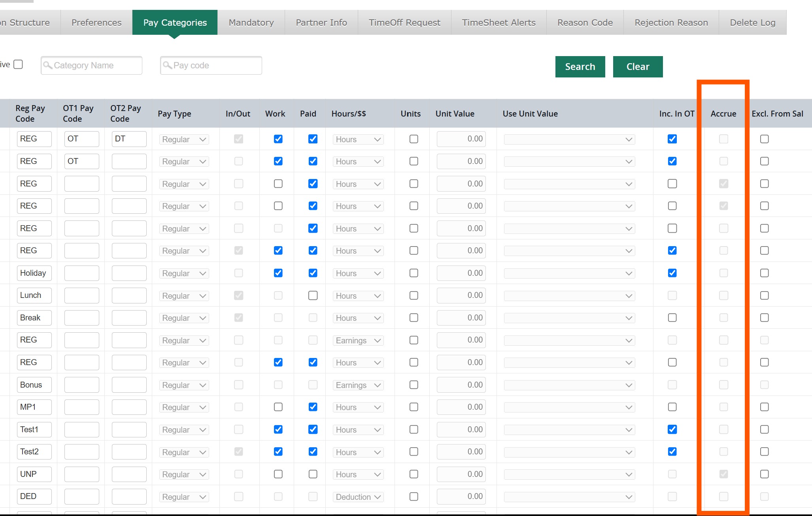This screenshot has width=812, height=516.
Task: Open Deduction dropdown in DED row
Action: point(358,497)
